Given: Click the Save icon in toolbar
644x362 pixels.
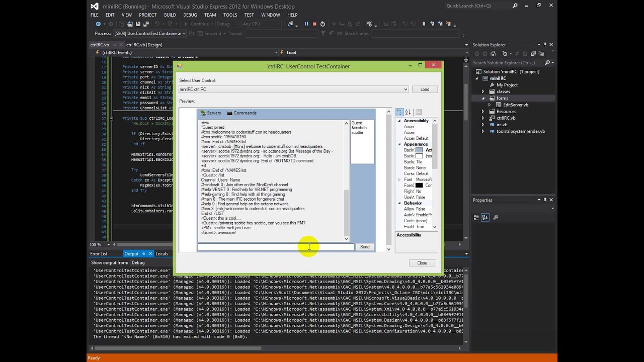Looking at the screenshot, I should click(x=138, y=24).
